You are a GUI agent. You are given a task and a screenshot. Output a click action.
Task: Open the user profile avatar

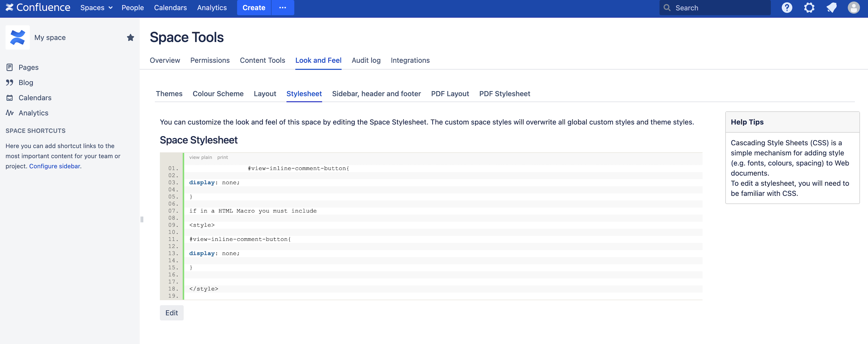[854, 7]
